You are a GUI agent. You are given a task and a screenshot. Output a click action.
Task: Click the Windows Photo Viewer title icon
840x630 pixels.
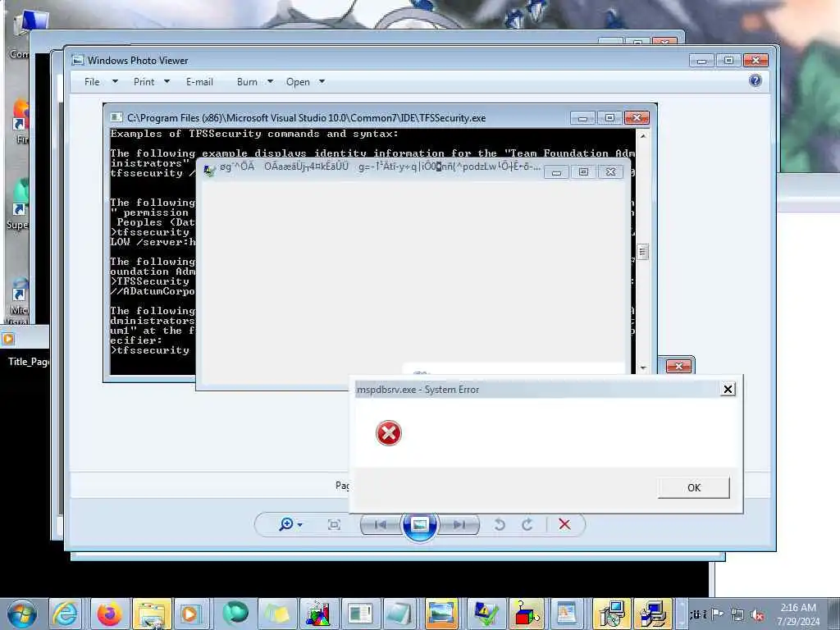coord(78,60)
